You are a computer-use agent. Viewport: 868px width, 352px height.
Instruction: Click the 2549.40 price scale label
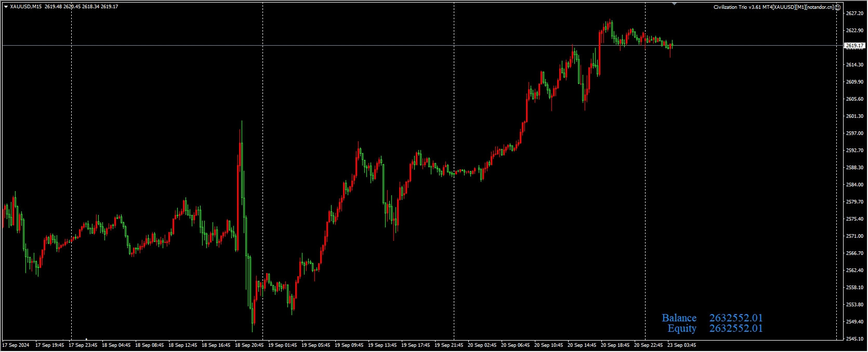click(x=854, y=322)
